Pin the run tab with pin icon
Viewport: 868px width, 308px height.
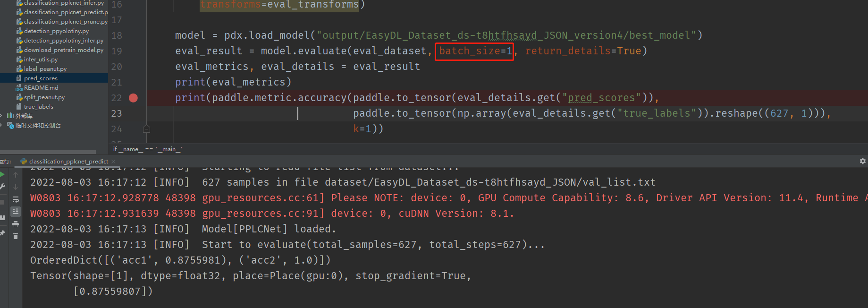point(2,233)
